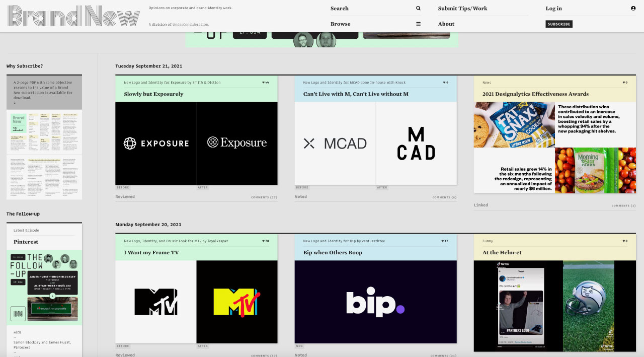Click 'Reviewed' label under Exposure post

(125, 197)
